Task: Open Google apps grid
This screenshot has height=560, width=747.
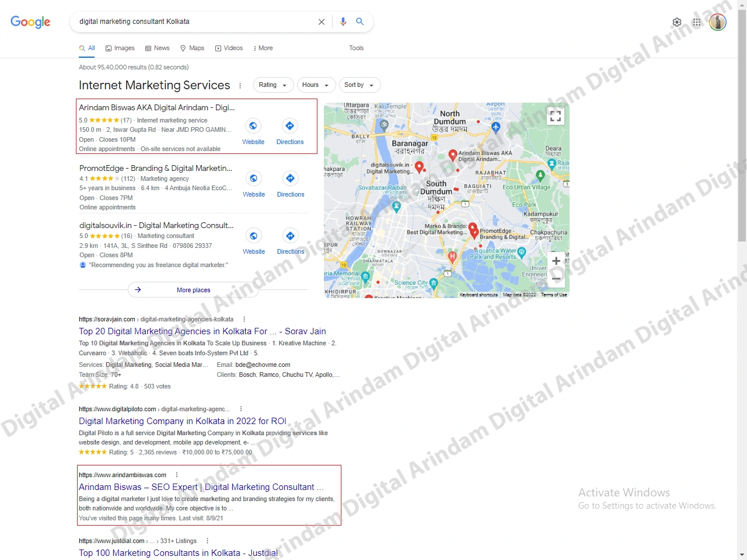Action: coord(697,22)
